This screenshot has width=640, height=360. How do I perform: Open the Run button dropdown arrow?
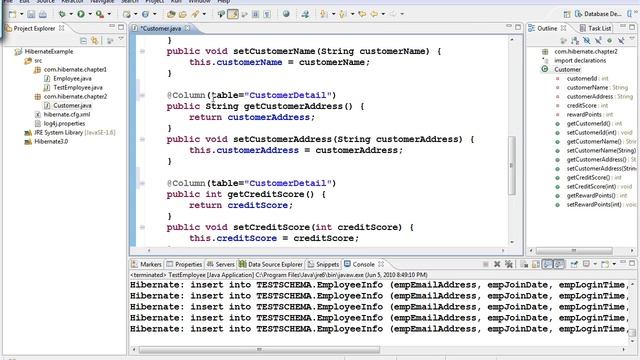[x=90, y=14]
